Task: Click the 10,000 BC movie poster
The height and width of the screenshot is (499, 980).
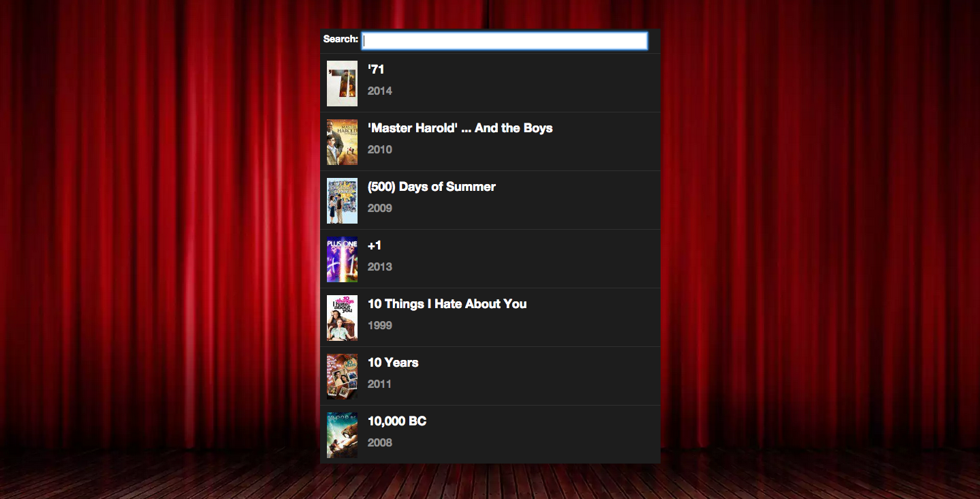Action: click(342, 434)
